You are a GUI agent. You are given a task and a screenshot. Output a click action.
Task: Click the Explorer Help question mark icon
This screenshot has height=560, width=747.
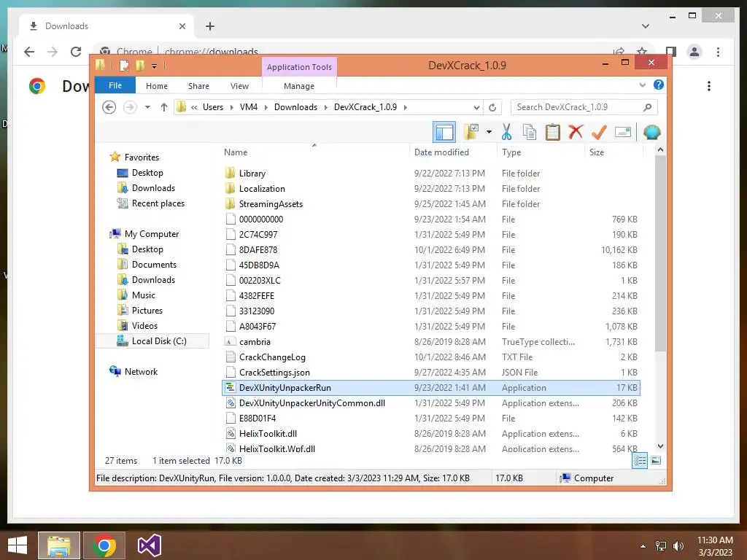pyautogui.click(x=659, y=85)
